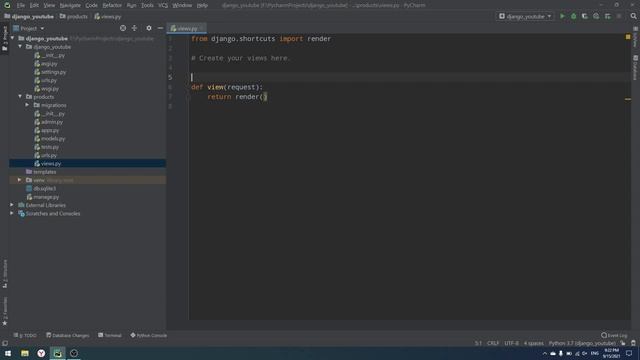
Task: Click the stop process icon
Action: [619, 16]
